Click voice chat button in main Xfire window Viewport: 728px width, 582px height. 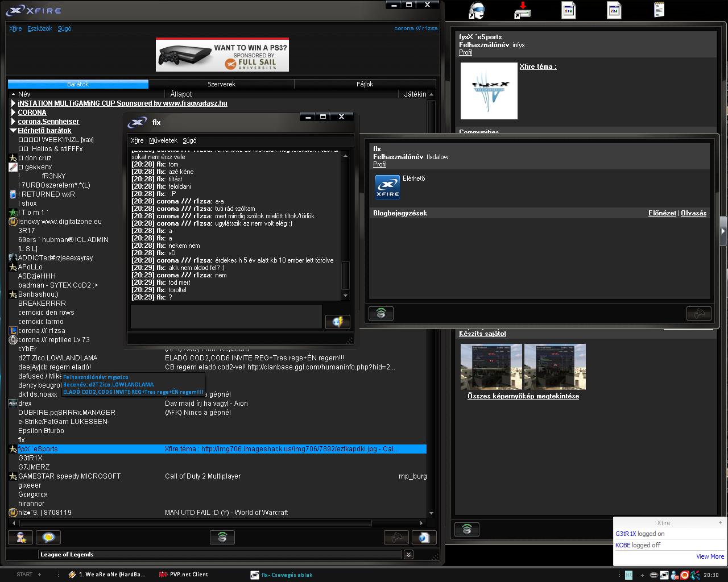tap(222, 537)
